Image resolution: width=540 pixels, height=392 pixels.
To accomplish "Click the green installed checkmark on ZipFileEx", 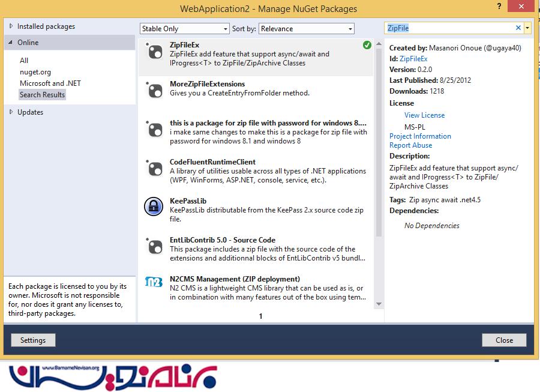I will pos(367,46).
